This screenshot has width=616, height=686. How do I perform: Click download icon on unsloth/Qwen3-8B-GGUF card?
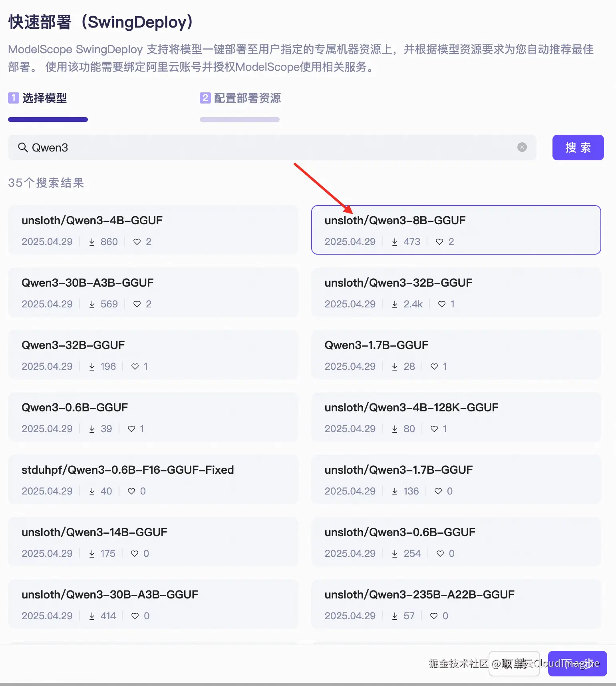tap(395, 242)
